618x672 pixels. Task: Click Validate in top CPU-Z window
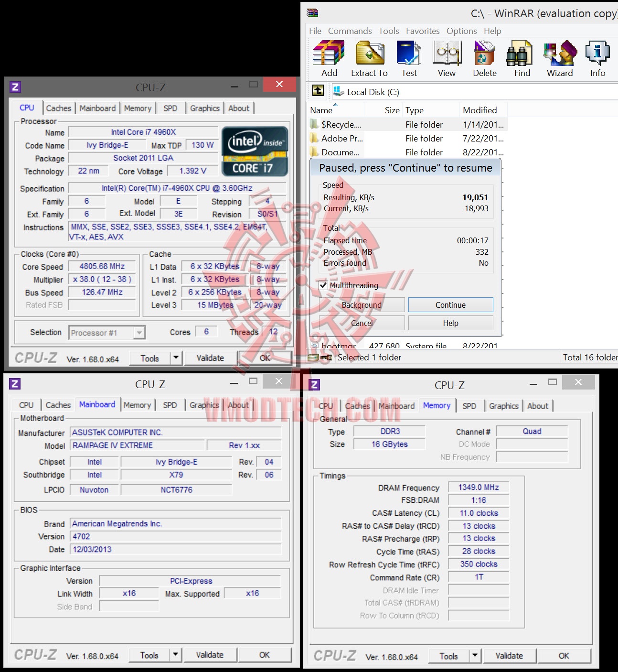[210, 358]
